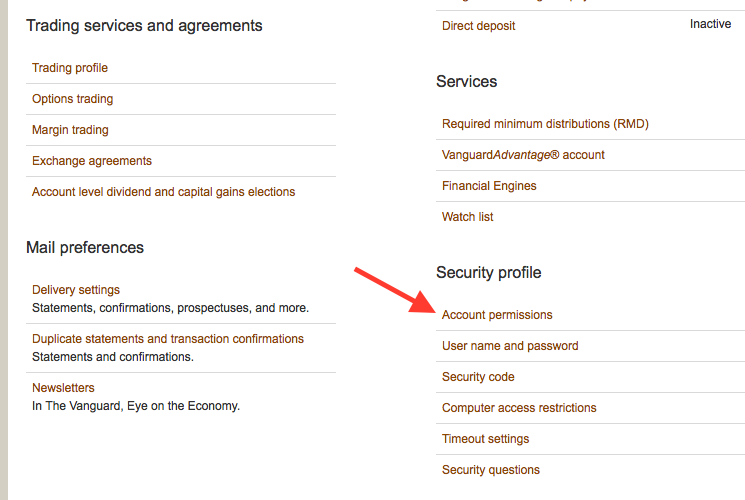
Task: Select Exchange agreements link
Action: tap(92, 161)
